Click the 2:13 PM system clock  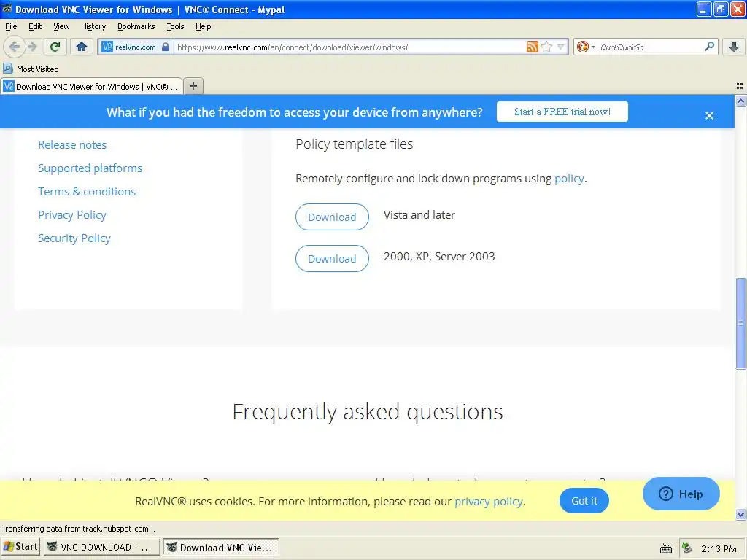pyautogui.click(x=719, y=548)
